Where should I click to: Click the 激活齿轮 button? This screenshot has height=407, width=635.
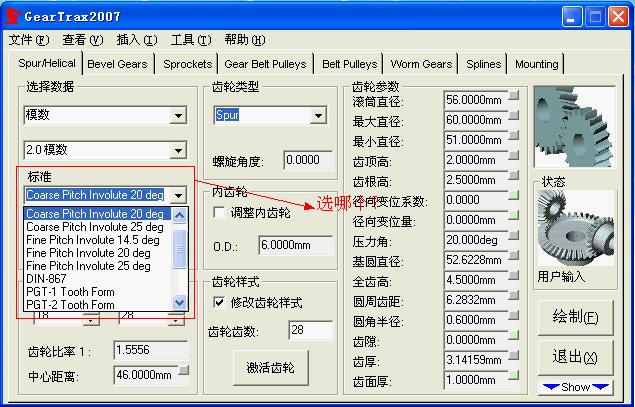pos(270,368)
